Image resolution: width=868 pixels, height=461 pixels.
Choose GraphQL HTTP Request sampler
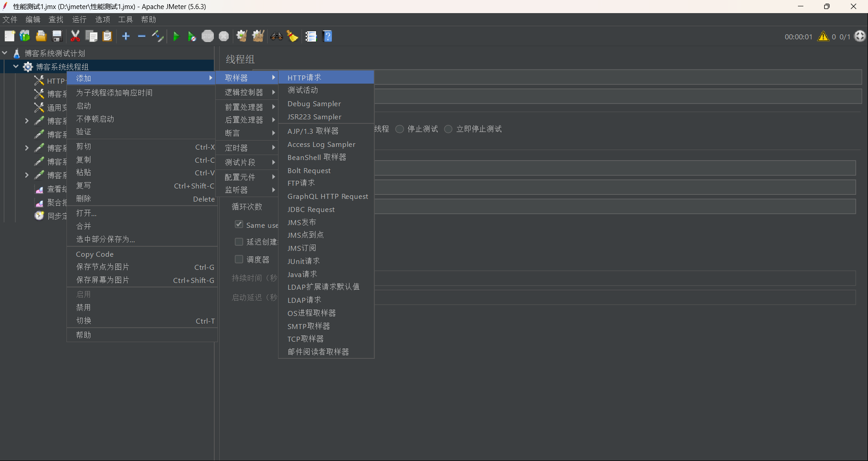(x=326, y=197)
